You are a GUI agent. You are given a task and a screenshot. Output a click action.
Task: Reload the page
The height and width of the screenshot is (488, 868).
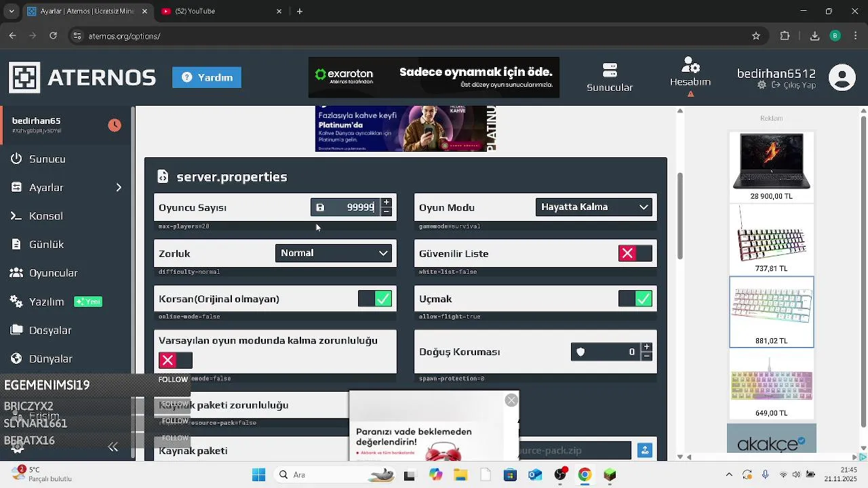coord(53,36)
